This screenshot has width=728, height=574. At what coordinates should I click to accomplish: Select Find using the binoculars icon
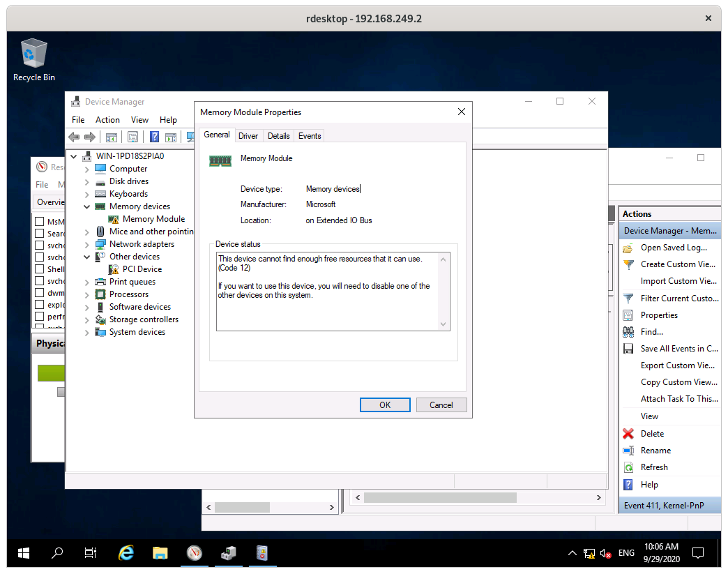tap(629, 331)
